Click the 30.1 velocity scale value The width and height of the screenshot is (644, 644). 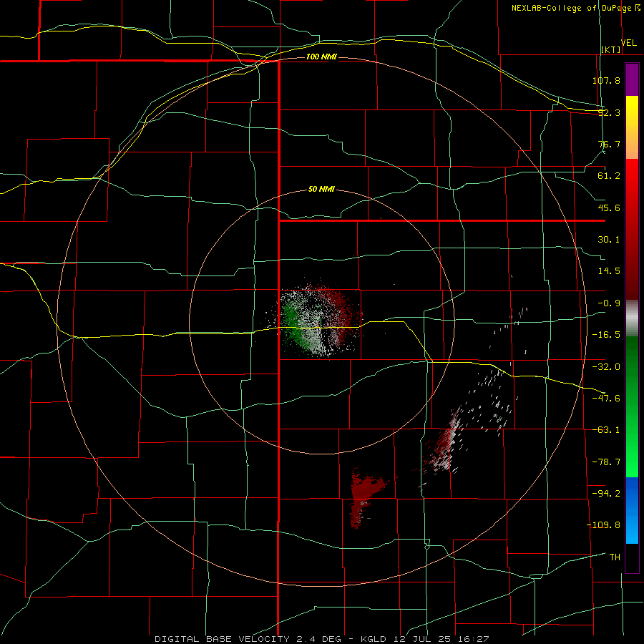coord(609,240)
